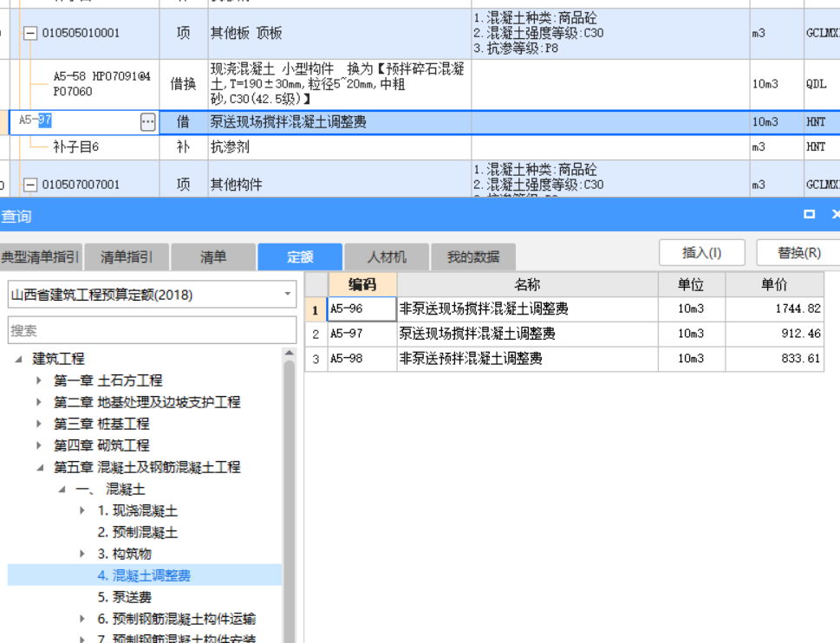Open the 人材机 tab

point(387,257)
